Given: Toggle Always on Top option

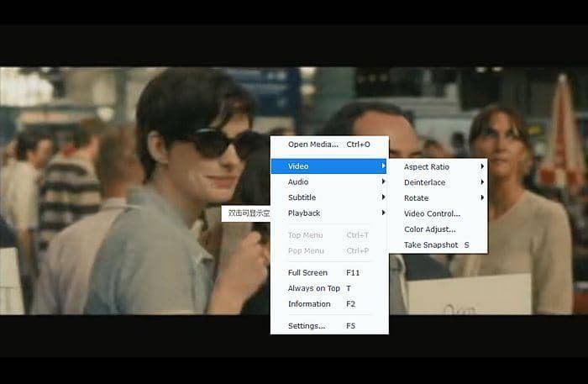Looking at the screenshot, I should [x=329, y=288].
